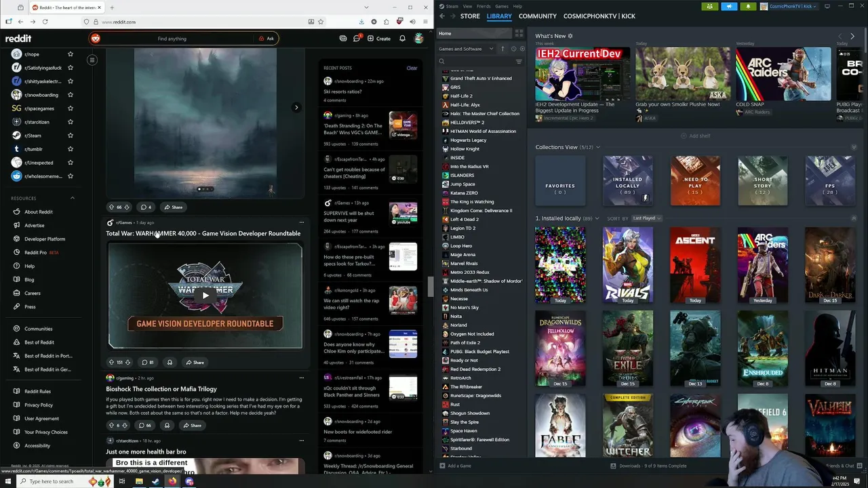This screenshot has width=868, height=488.
Task: Open options menu on Bioshock post
Action: pyautogui.click(x=302, y=378)
